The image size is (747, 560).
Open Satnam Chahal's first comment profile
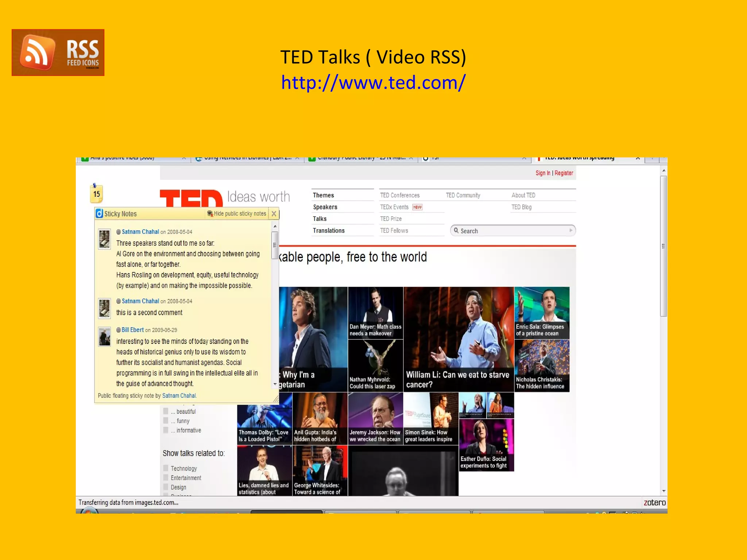point(140,232)
